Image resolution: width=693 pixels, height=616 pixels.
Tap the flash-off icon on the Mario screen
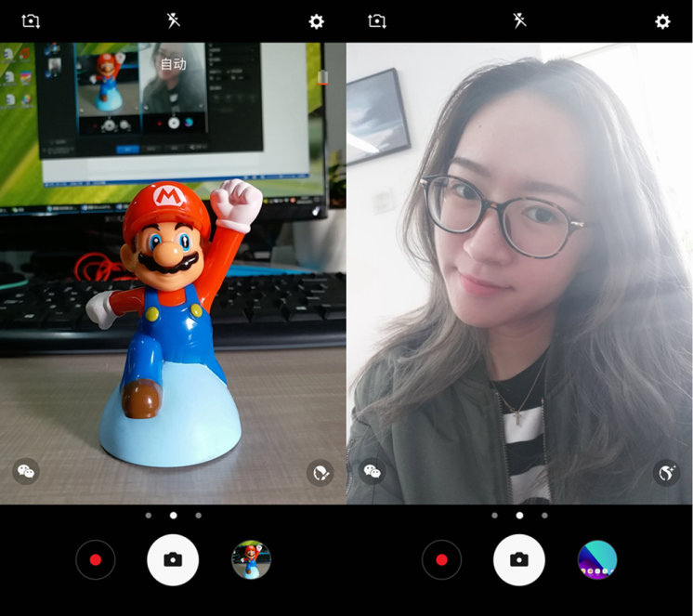pyautogui.click(x=173, y=20)
